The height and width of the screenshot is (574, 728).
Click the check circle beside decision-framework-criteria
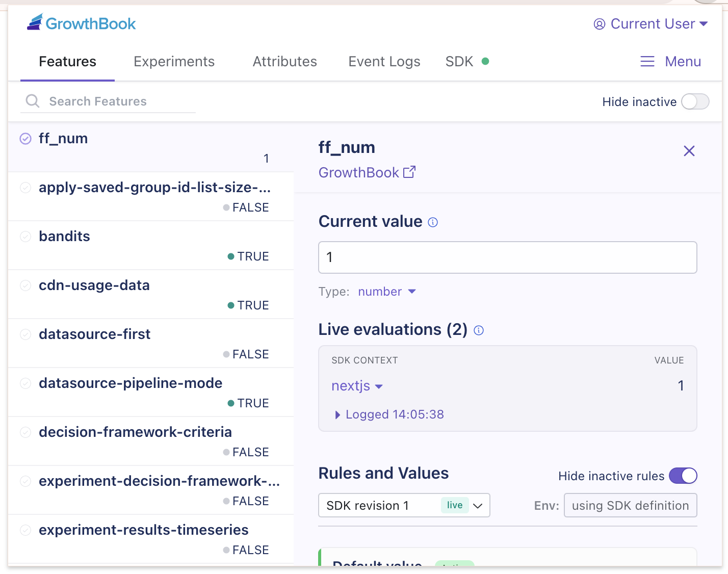[x=25, y=432]
